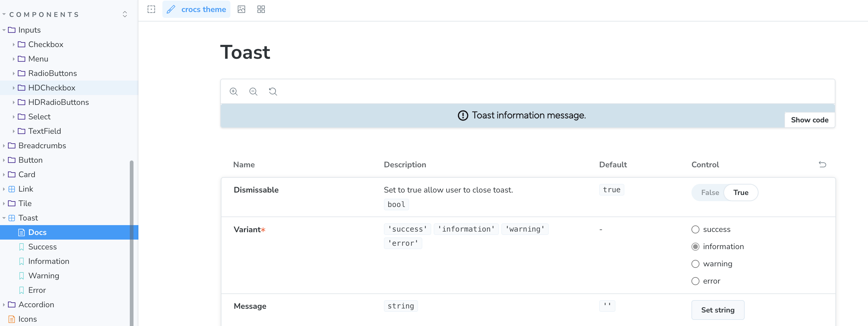Screen dimensions: 868x326
Task: Select the warning variant radio button
Action: point(695,264)
